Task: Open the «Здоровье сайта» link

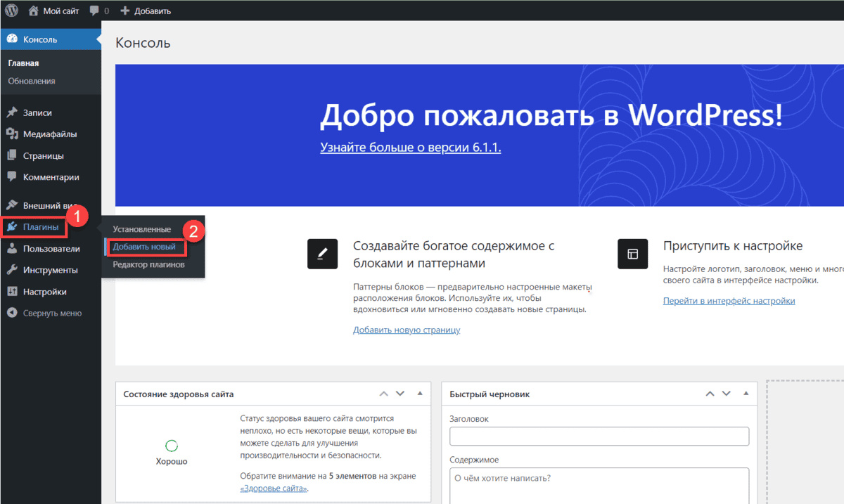Action: (x=274, y=489)
